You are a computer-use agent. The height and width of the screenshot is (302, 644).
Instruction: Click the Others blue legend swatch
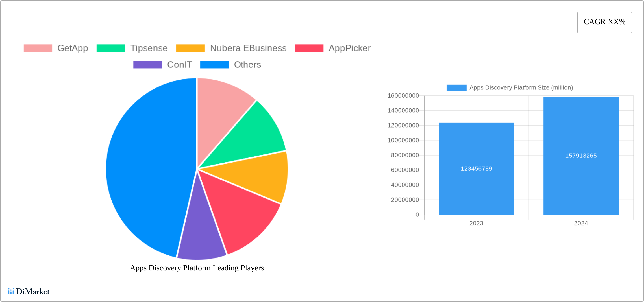click(x=214, y=65)
